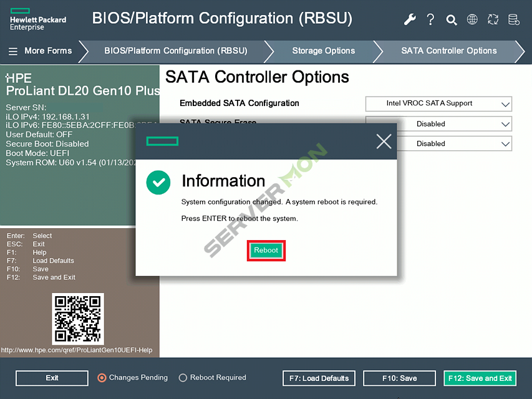The width and height of the screenshot is (532, 399).
Task: Click the Enter: Select legend entry
Action: (x=29, y=236)
